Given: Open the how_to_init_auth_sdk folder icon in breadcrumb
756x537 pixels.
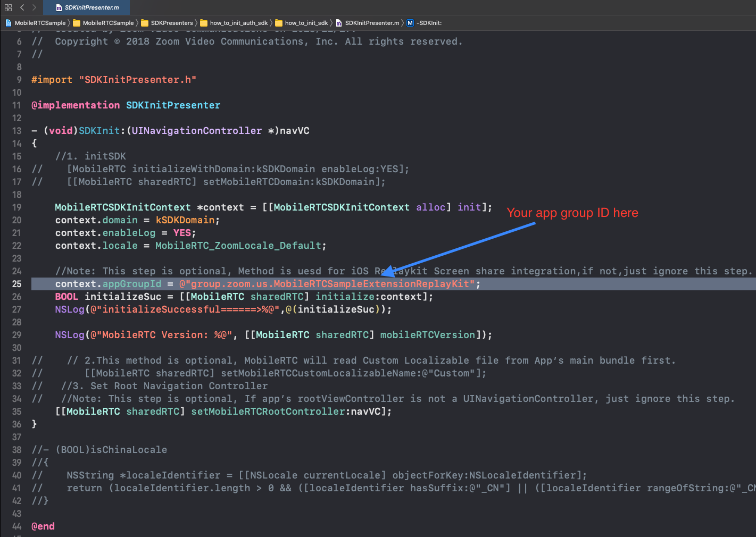Looking at the screenshot, I should coord(204,23).
